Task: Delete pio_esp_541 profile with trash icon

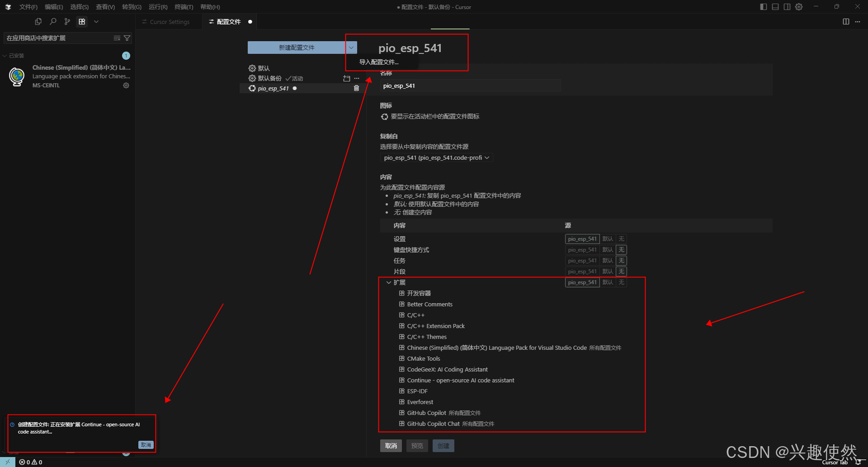Action: 356,88
